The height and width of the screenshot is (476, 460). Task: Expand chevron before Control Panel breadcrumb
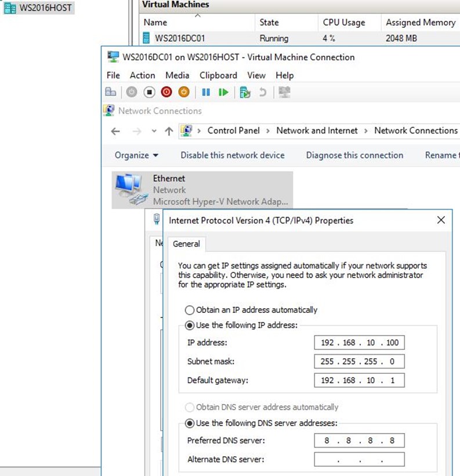(x=199, y=131)
